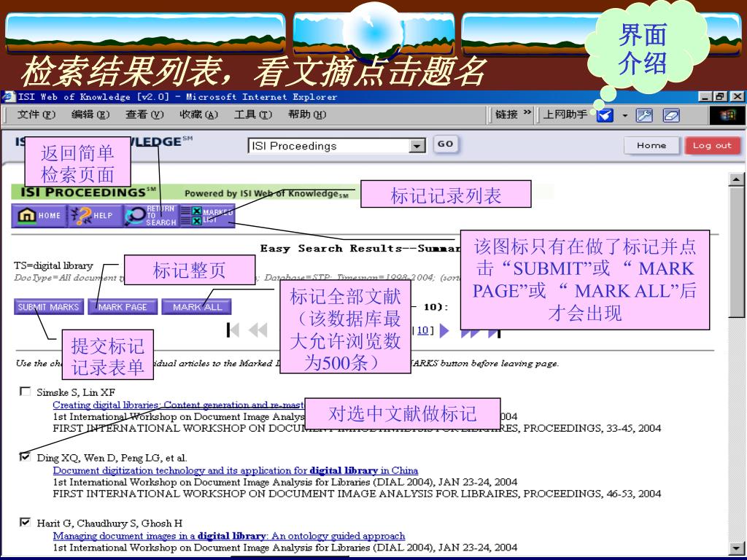Open the ISI Proceedings database dropdown
Screen dimensions: 747x560
tap(417, 146)
